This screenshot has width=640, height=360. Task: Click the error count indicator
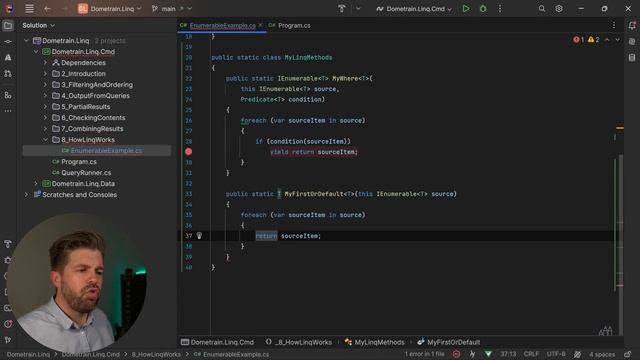(x=578, y=40)
